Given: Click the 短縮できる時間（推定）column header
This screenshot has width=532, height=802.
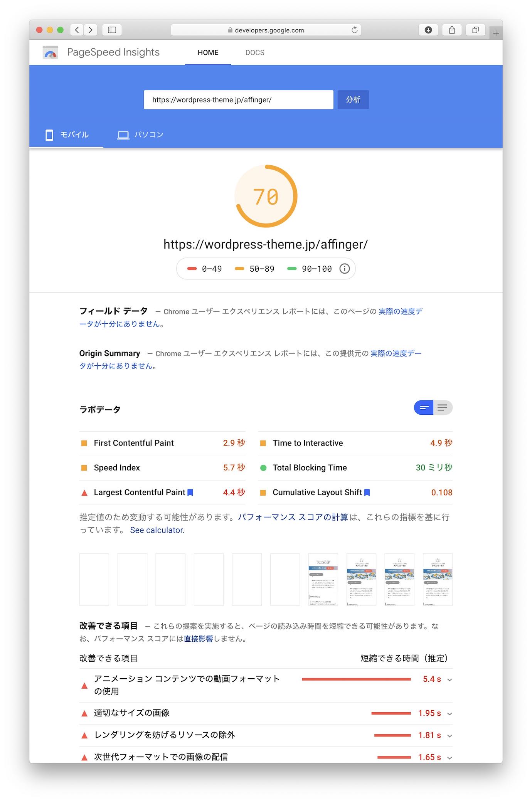Looking at the screenshot, I should [404, 658].
